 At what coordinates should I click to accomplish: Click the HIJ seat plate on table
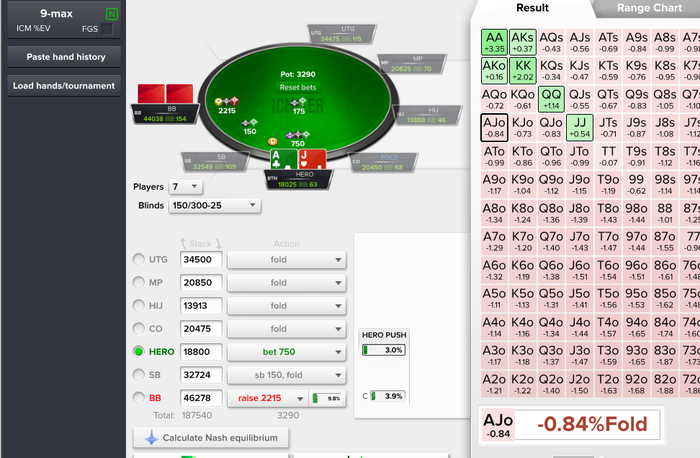point(426,115)
